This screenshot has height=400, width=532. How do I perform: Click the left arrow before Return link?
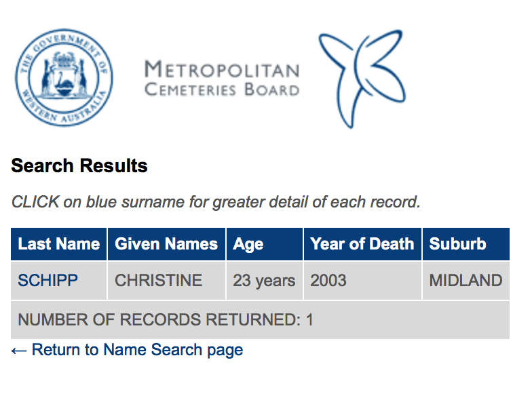19,350
